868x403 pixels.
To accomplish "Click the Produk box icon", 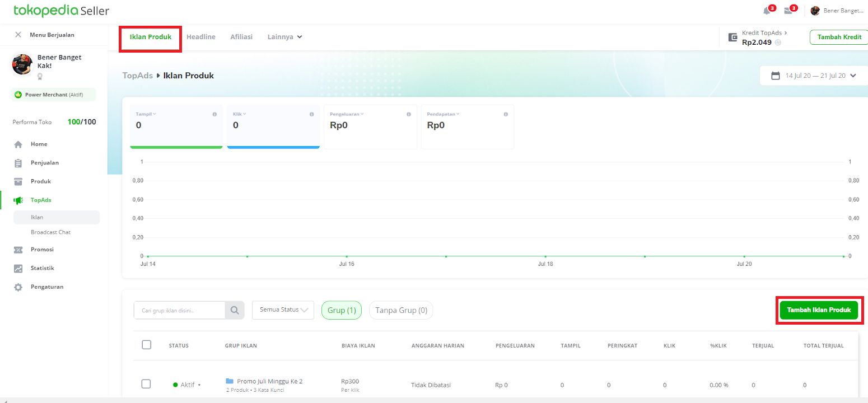I will point(18,181).
